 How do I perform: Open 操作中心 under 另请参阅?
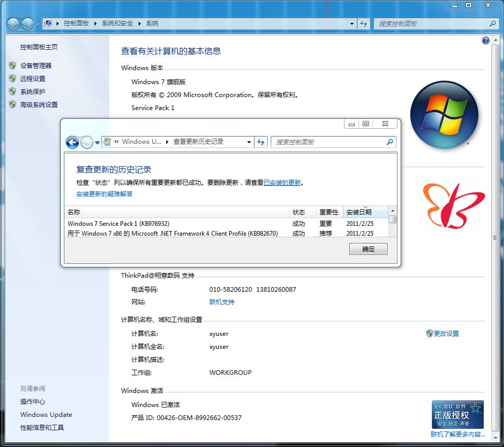(x=33, y=401)
